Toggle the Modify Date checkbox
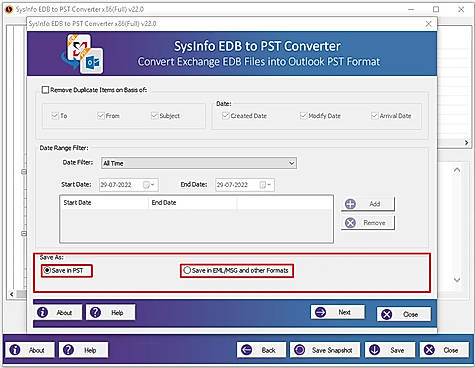475x368 pixels. click(303, 116)
